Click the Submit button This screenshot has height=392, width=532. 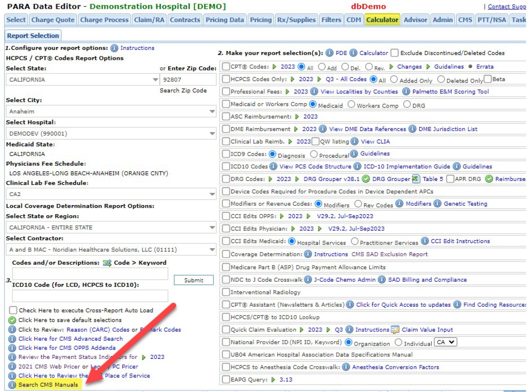click(x=194, y=280)
